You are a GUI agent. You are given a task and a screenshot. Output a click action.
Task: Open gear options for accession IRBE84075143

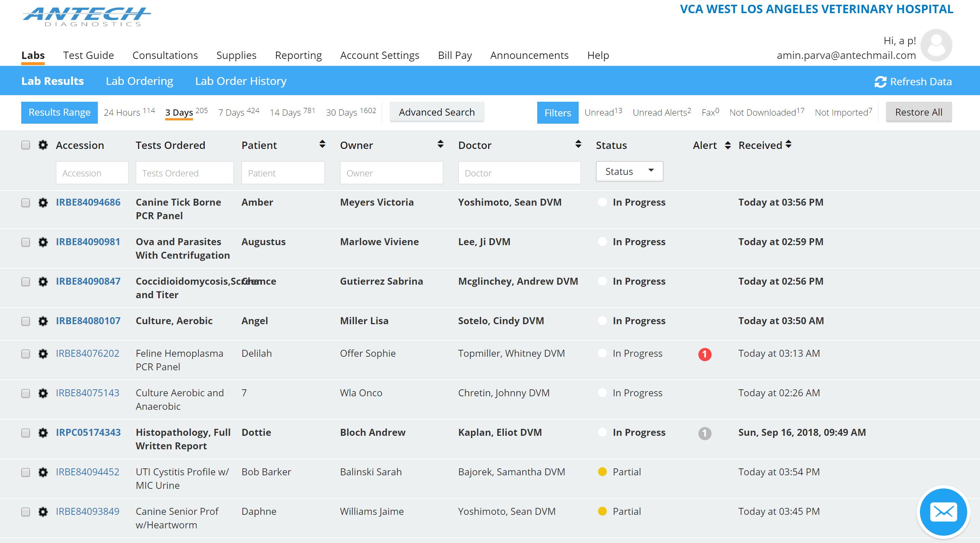pos(43,394)
